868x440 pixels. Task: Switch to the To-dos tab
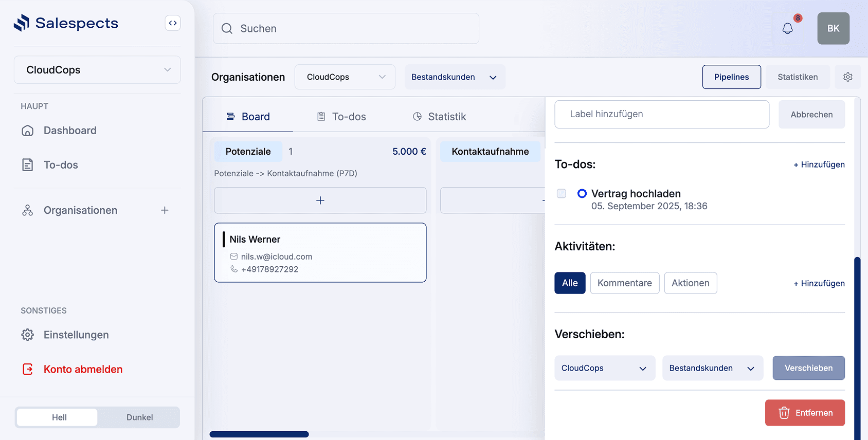[341, 117]
